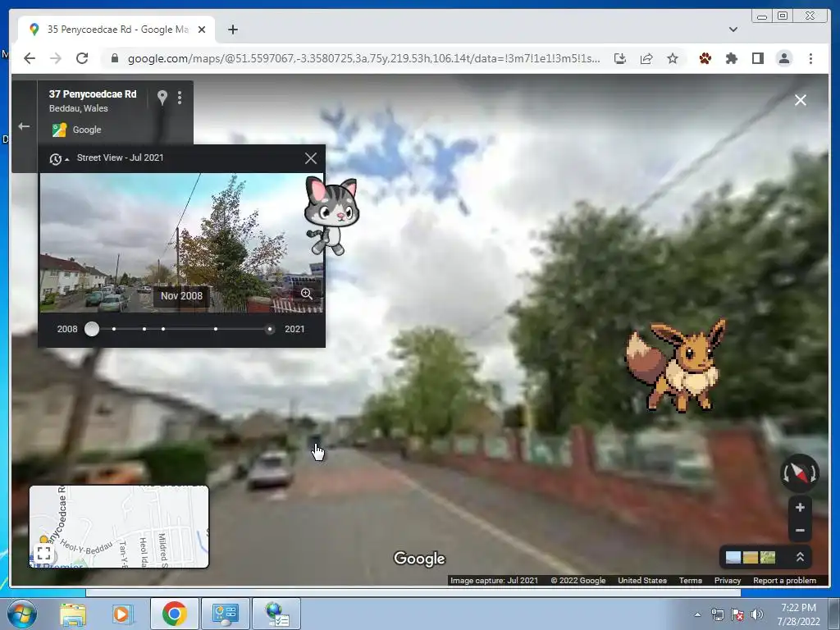Click the Eevee pixel character overlay
Viewport: 840px width, 630px height.
click(676, 365)
